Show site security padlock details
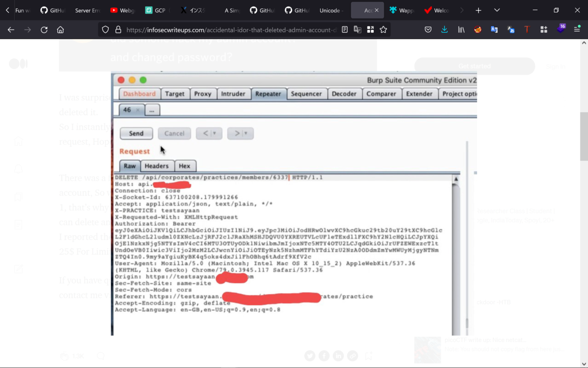This screenshot has height=368, width=588. click(118, 30)
